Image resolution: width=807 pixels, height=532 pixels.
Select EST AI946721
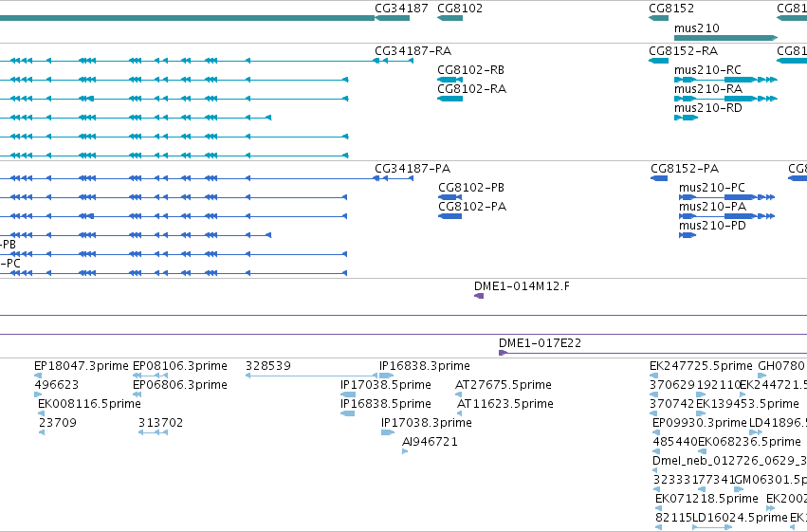[405, 451]
